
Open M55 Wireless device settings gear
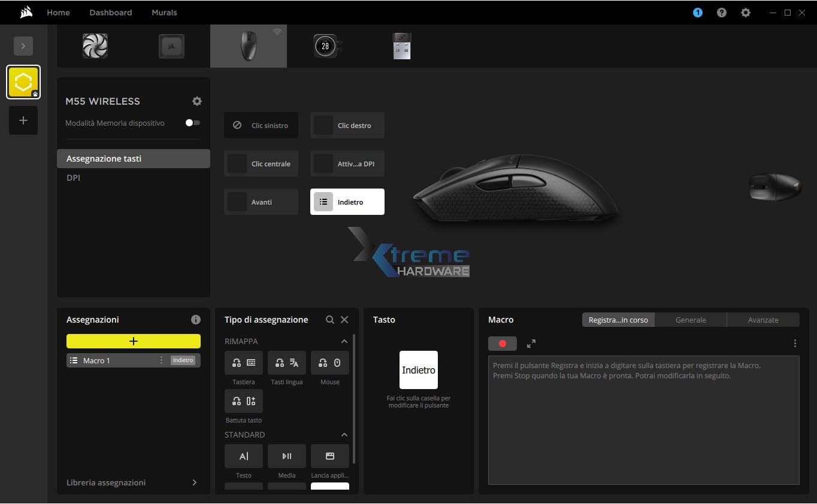(x=197, y=101)
